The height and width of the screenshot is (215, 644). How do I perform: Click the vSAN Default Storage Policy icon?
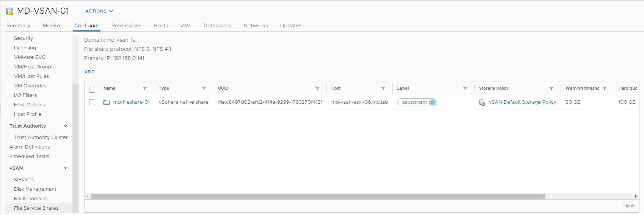482,102
